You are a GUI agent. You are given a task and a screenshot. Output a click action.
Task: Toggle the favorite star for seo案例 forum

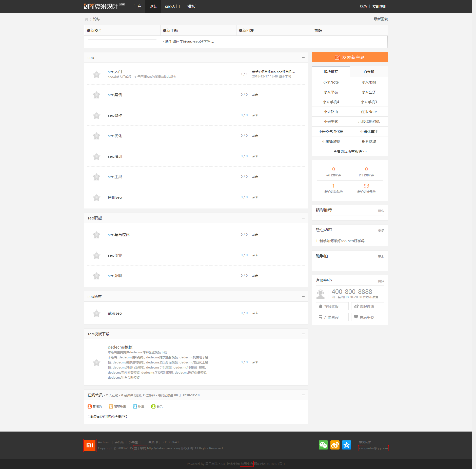coord(96,95)
